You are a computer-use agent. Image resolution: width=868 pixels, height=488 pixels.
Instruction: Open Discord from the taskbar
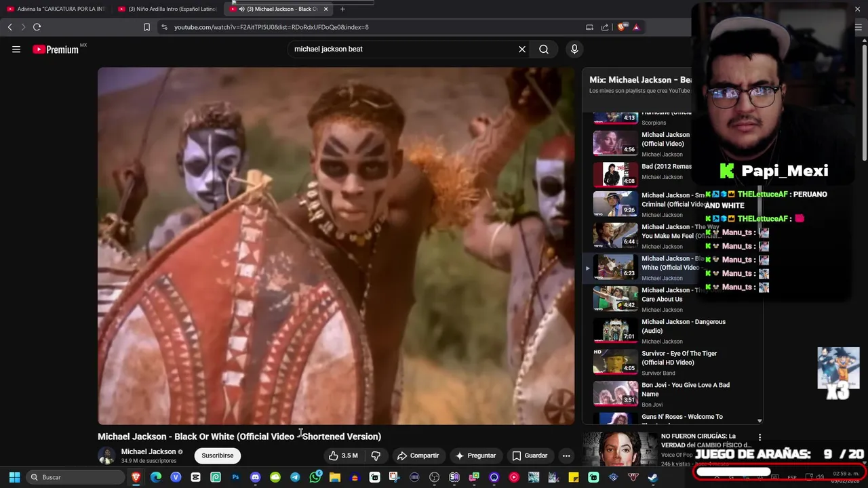[255, 477]
